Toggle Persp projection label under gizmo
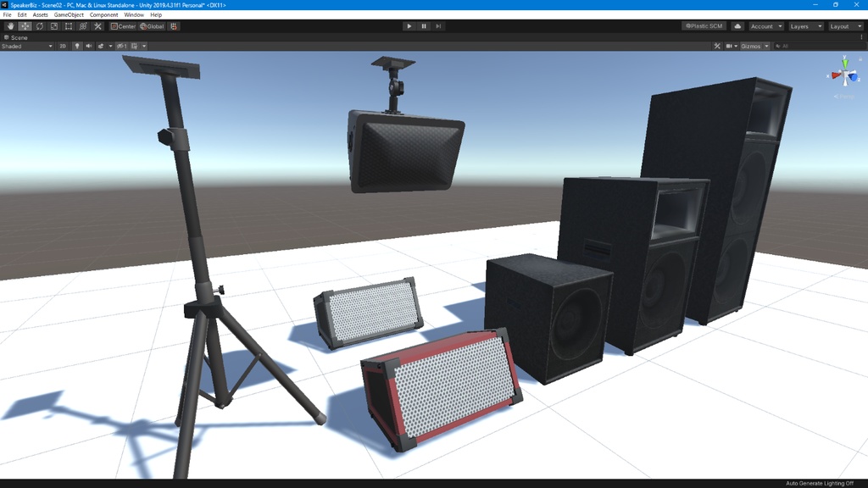The image size is (868, 488). 844,97
